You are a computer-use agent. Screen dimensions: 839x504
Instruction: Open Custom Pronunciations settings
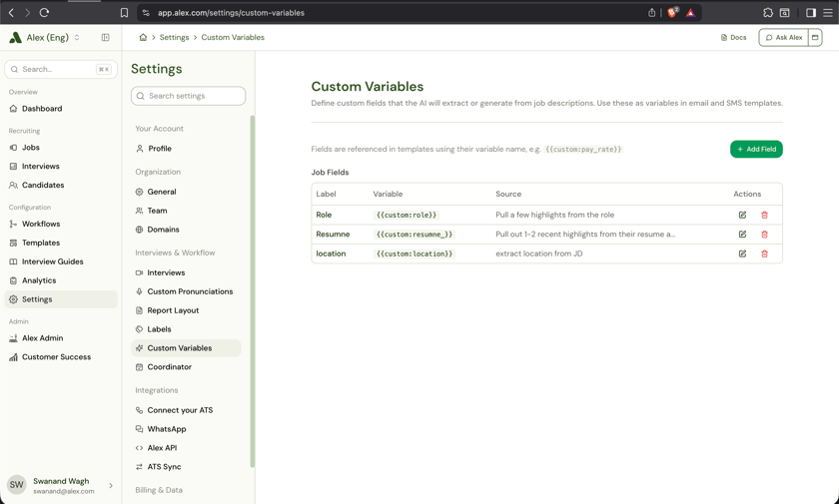tap(186, 291)
